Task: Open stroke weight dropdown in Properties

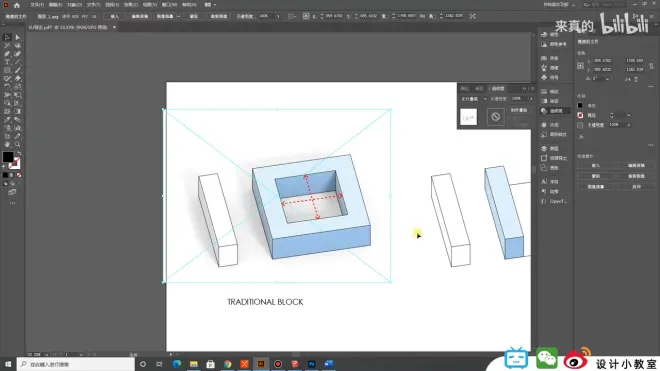Action: pos(629,115)
